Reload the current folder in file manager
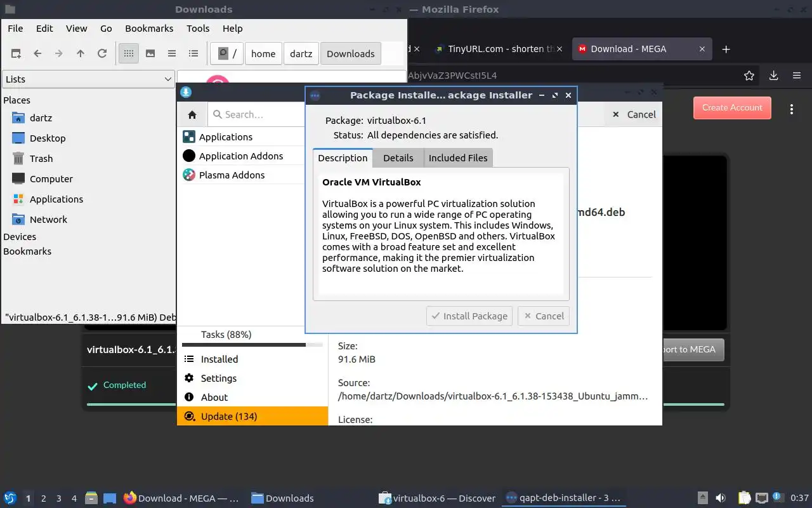This screenshot has width=812, height=508. (102, 54)
